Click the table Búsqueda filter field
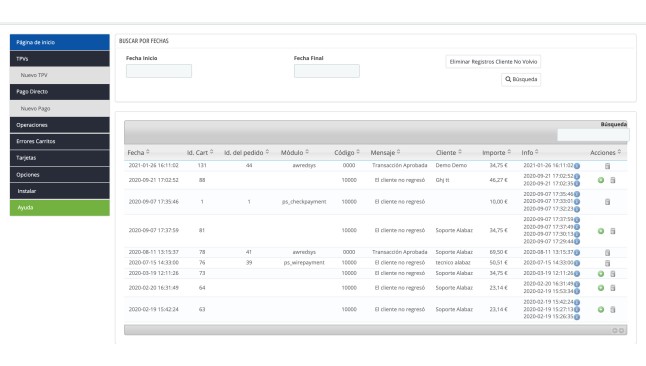The width and height of the screenshot is (646, 366). [x=593, y=135]
